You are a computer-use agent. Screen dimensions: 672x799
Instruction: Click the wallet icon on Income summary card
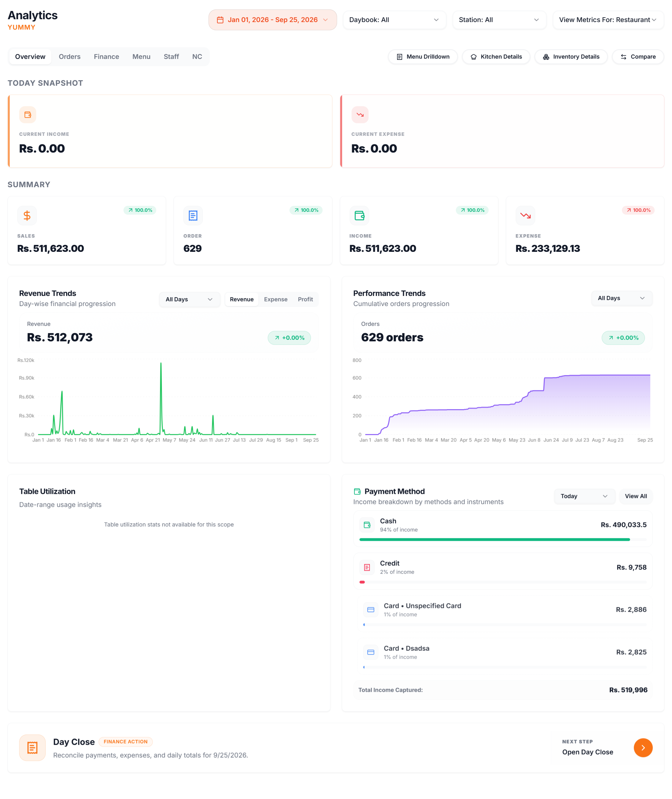[359, 216]
